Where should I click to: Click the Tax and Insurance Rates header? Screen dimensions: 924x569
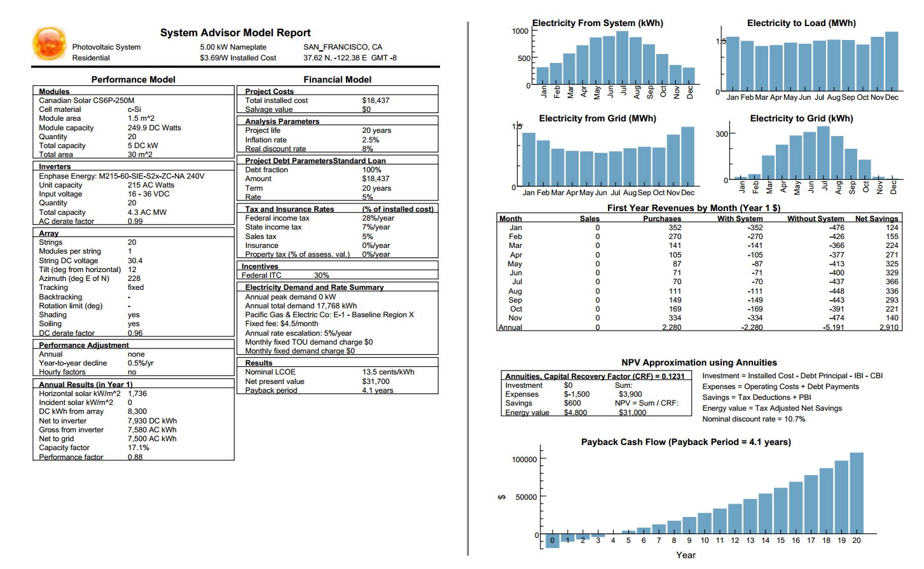click(289, 209)
